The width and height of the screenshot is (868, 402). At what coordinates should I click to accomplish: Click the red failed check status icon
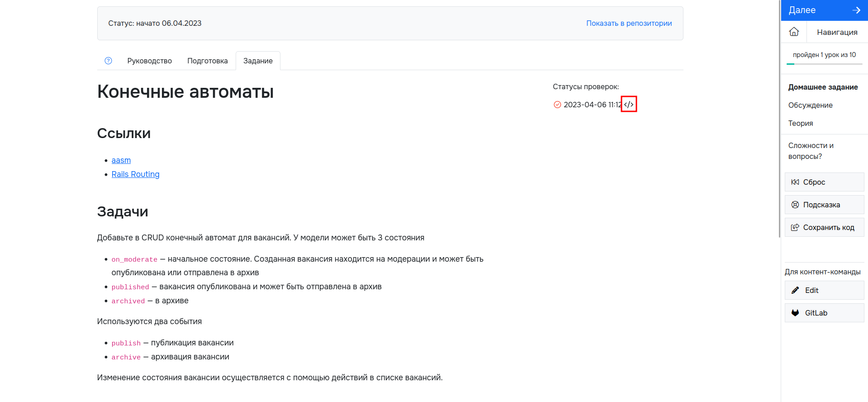(x=557, y=105)
